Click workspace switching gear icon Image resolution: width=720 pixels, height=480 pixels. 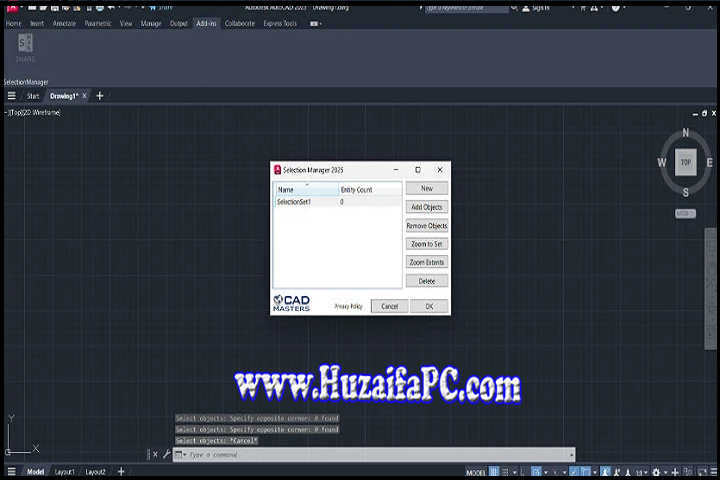(x=656, y=472)
